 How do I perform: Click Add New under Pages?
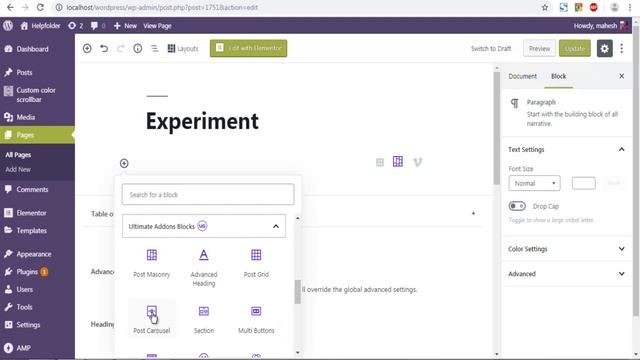(18, 169)
